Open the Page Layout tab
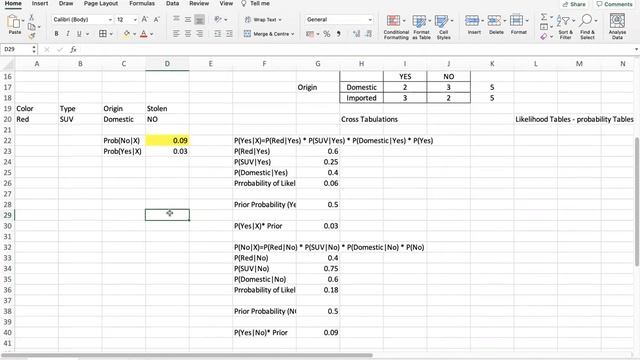The height and width of the screenshot is (360, 640). [x=101, y=3]
